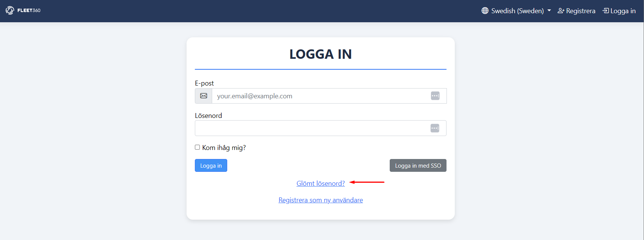The image size is (644, 240).
Task: Click the blue Logga in button
Action: pyautogui.click(x=211, y=165)
